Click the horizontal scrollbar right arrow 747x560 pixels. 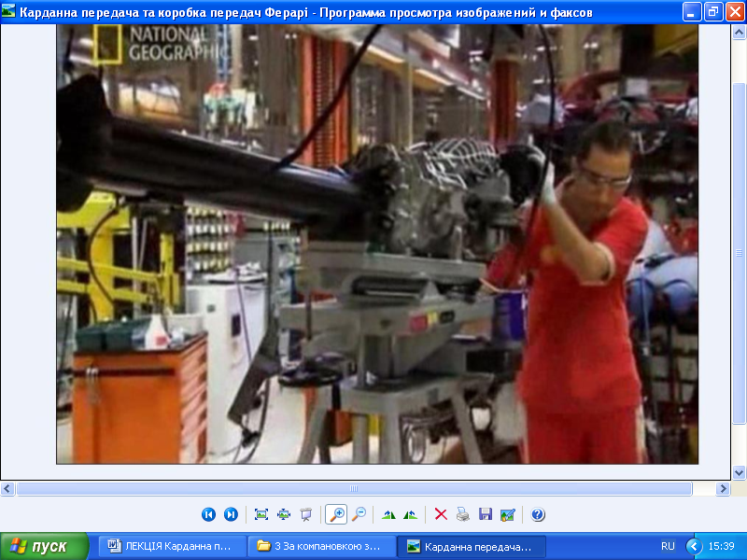coord(723,488)
